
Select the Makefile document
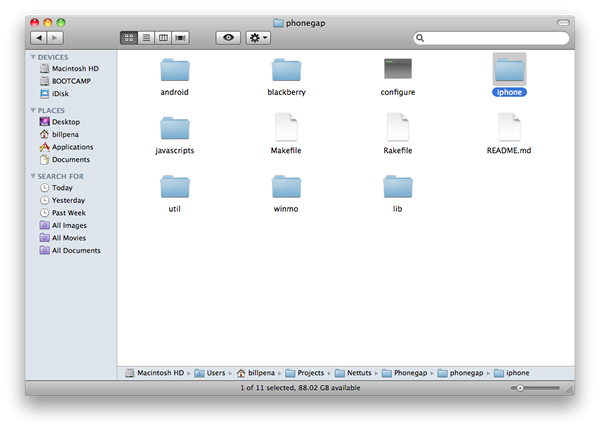point(286,127)
